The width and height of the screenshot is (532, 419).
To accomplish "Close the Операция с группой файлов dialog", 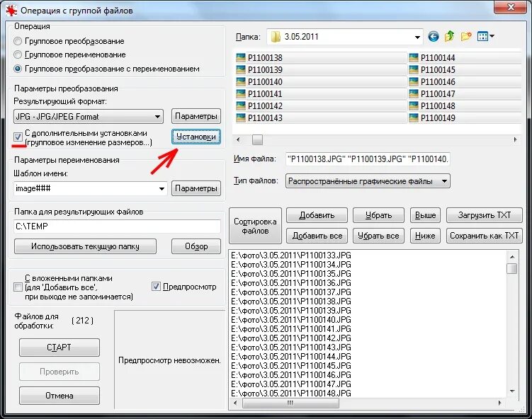I will pyautogui.click(x=510, y=7).
